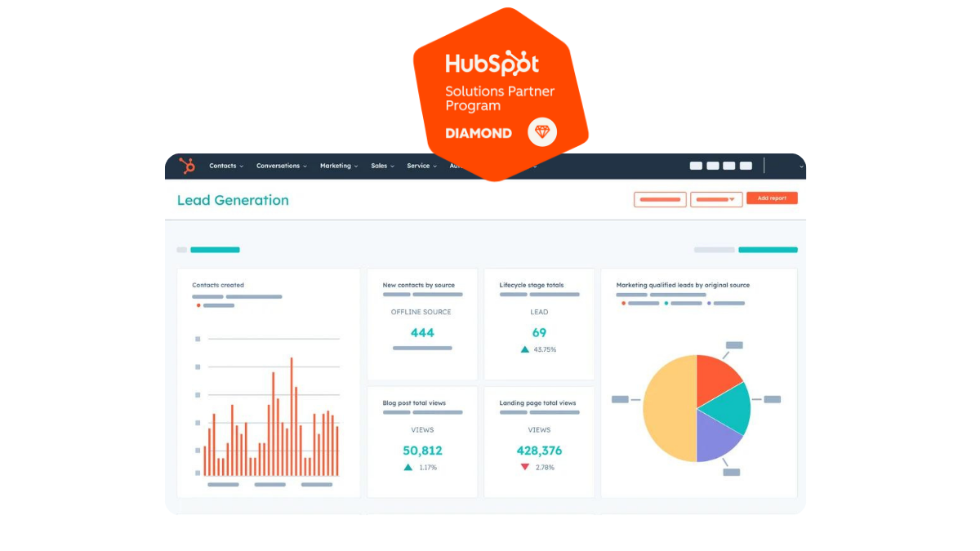Open the Service menu in the navbar
This screenshot has height=551, width=980.
421,166
